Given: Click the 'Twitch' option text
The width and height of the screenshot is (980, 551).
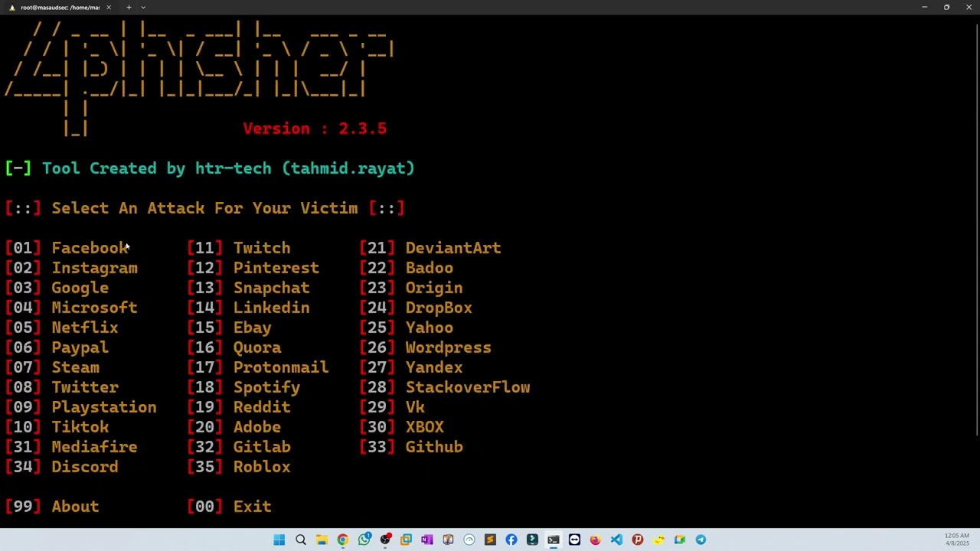Looking at the screenshot, I should [262, 248].
